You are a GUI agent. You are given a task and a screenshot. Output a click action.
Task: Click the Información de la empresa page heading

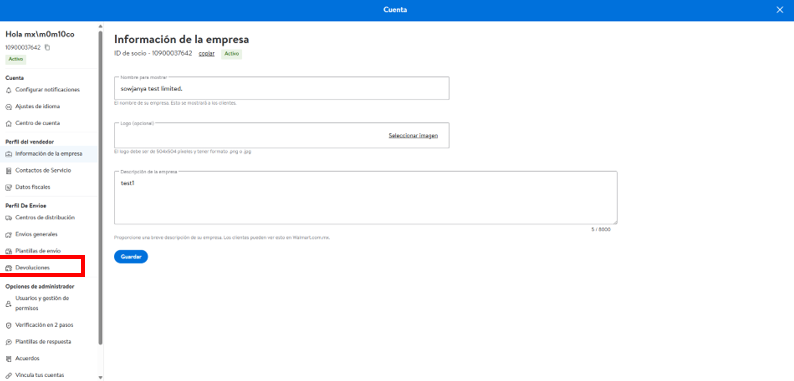[181, 39]
